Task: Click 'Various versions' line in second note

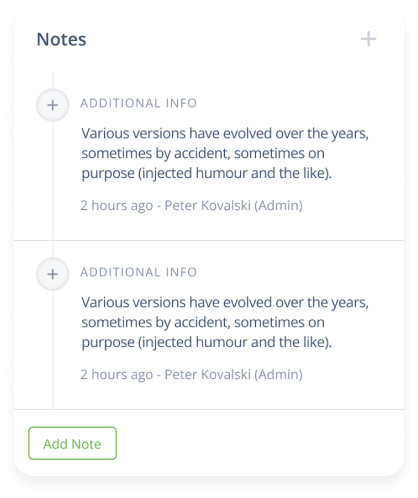Action: point(225,302)
